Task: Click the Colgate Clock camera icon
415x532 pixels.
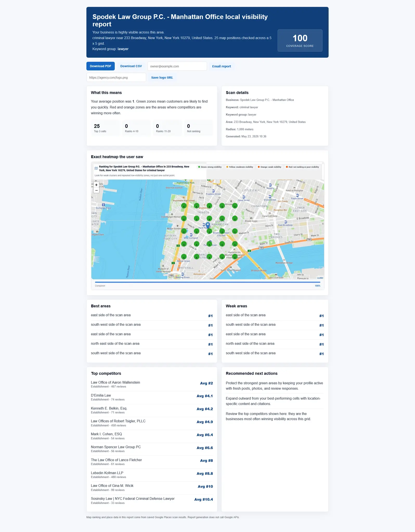Action: [97, 231]
